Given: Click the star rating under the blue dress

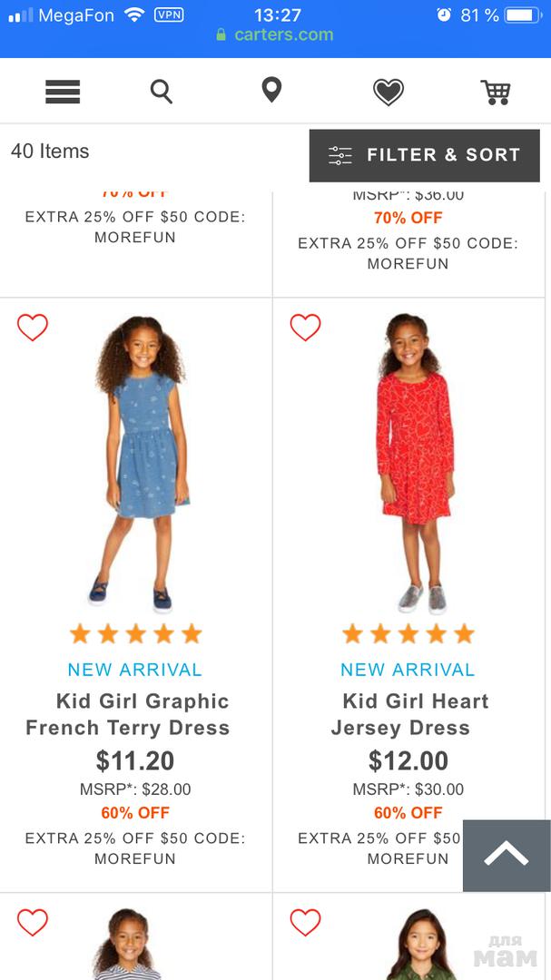Looking at the screenshot, I should (135, 633).
